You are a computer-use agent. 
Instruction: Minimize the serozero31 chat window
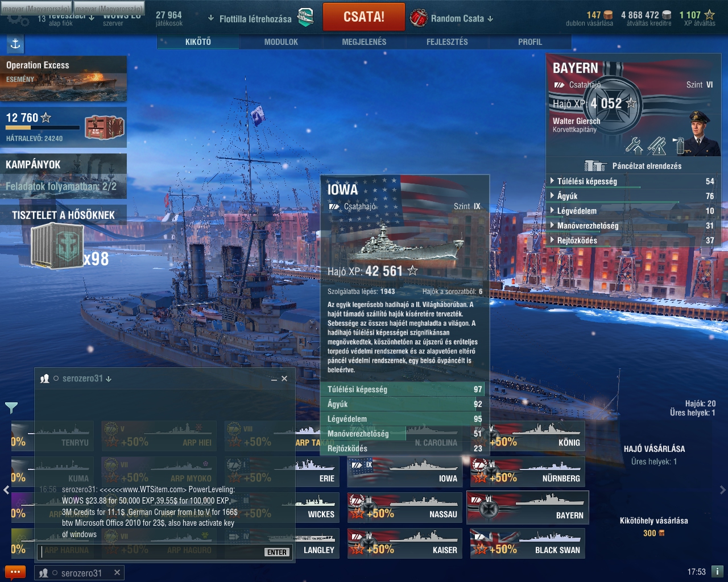point(274,379)
